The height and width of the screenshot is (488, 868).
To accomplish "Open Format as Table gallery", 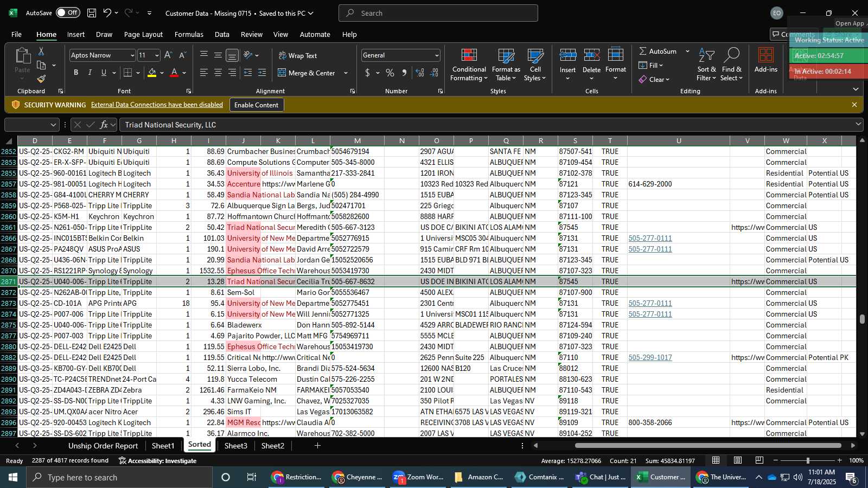I will (x=506, y=65).
